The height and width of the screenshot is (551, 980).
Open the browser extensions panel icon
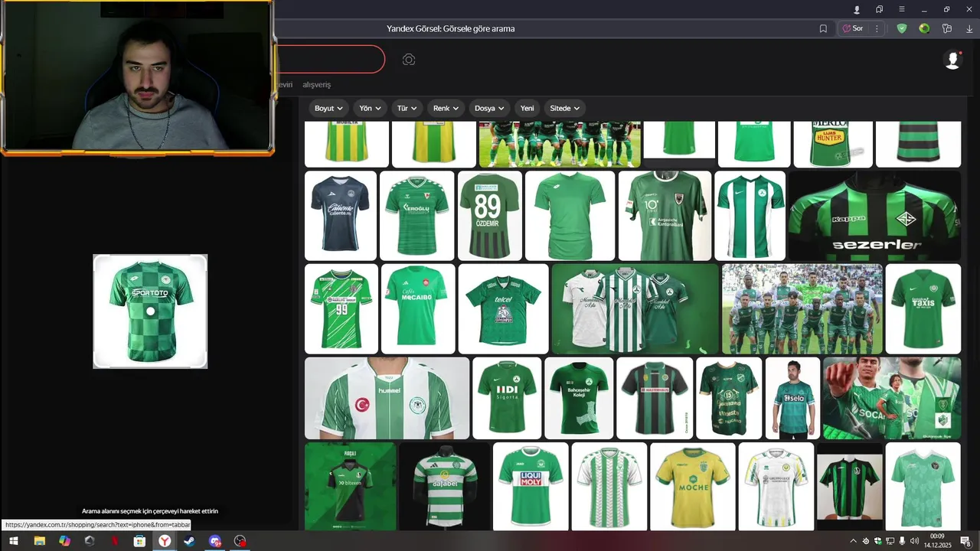[x=947, y=28]
